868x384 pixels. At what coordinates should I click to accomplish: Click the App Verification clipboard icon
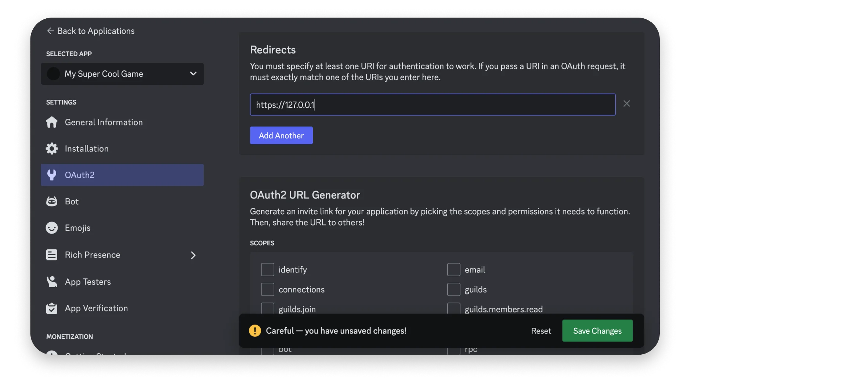coord(52,308)
